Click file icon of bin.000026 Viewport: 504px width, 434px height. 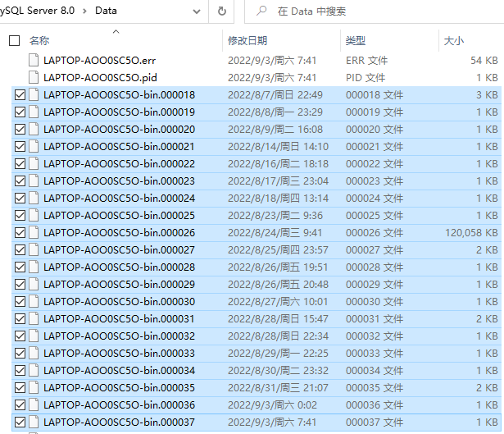tap(34, 232)
